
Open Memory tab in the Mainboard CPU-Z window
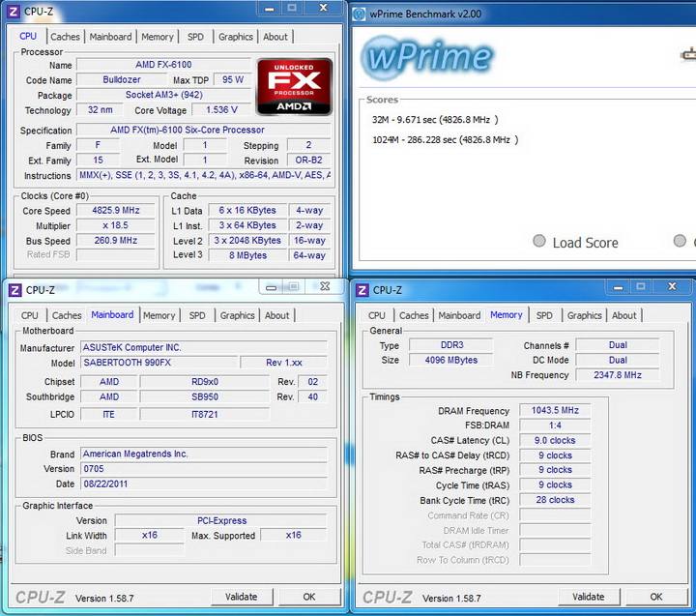[159, 315]
